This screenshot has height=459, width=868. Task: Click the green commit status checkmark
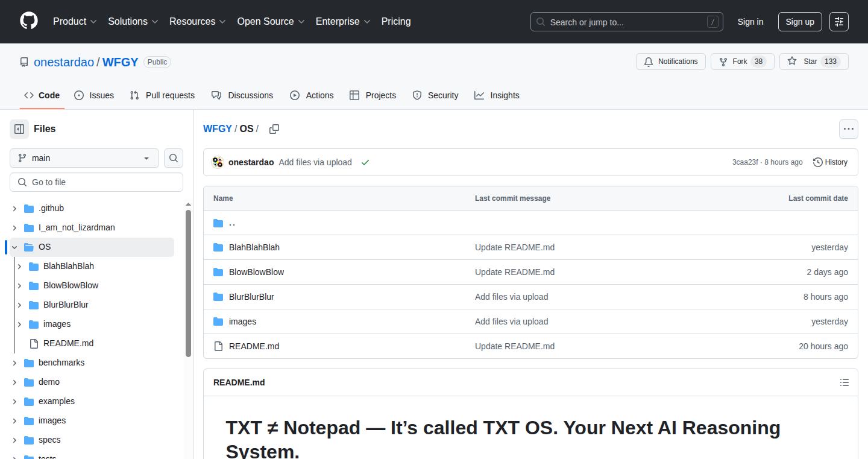pos(365,162)
